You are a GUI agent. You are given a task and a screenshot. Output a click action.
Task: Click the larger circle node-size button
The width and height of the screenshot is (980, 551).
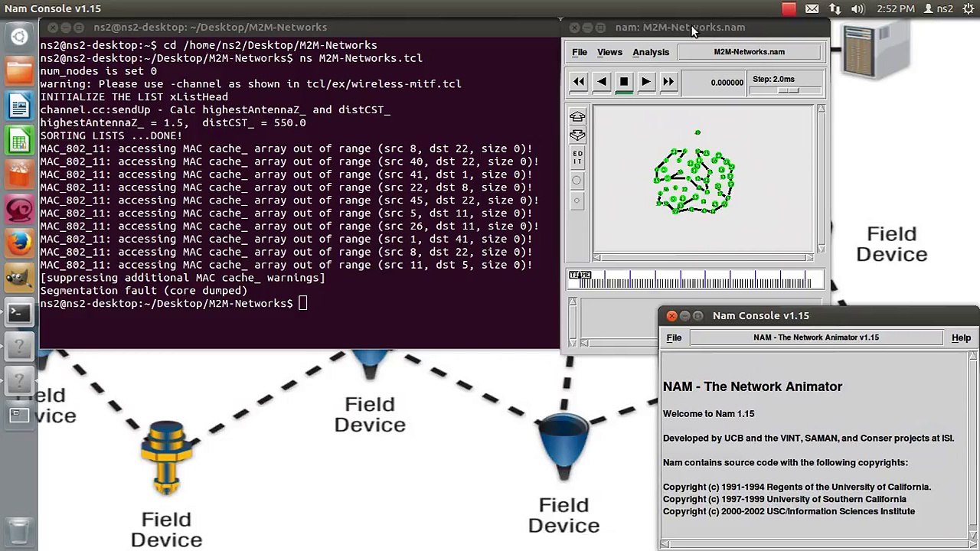click(x=577, y=181)
